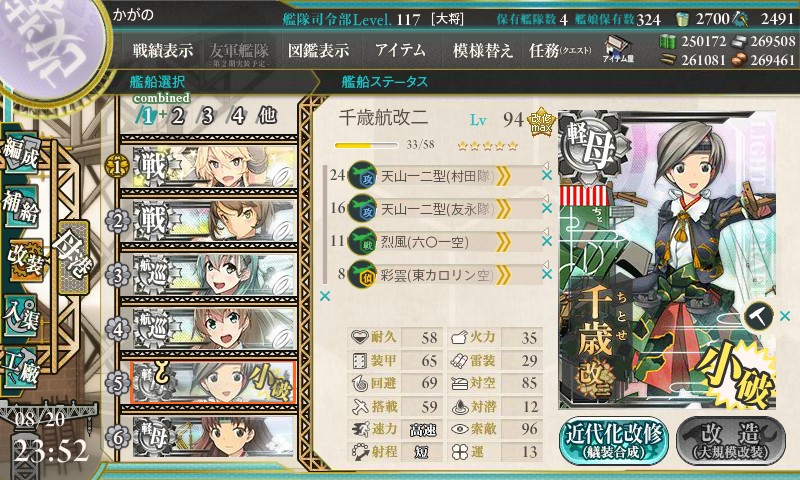
Task: Remove all equipment with left X mark
Action: point(324,296)
